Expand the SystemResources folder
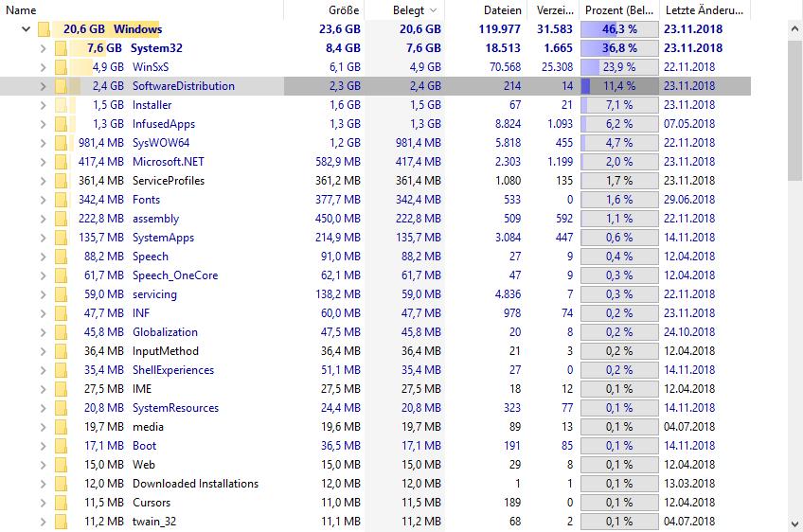 coord(43,409)
